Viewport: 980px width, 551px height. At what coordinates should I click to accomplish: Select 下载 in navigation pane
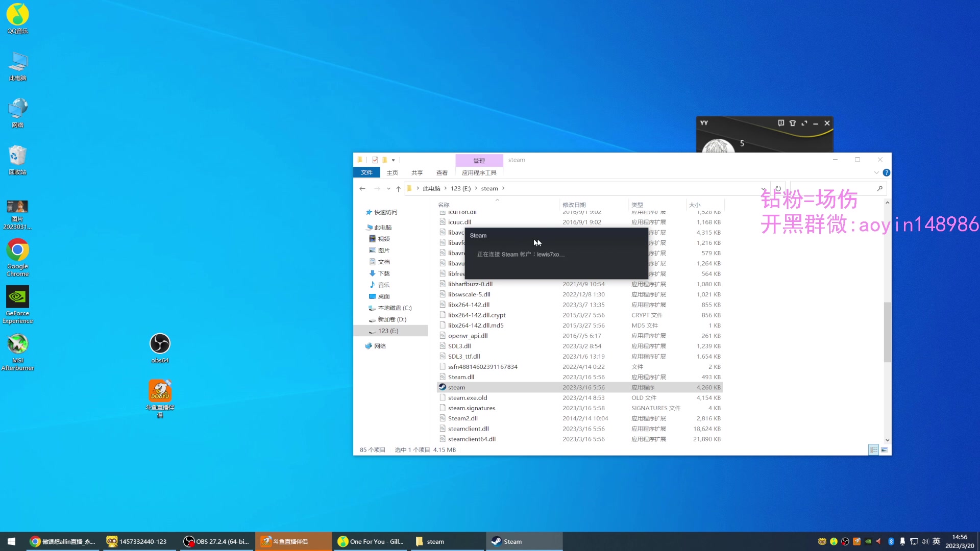click(x=384, y=273)
